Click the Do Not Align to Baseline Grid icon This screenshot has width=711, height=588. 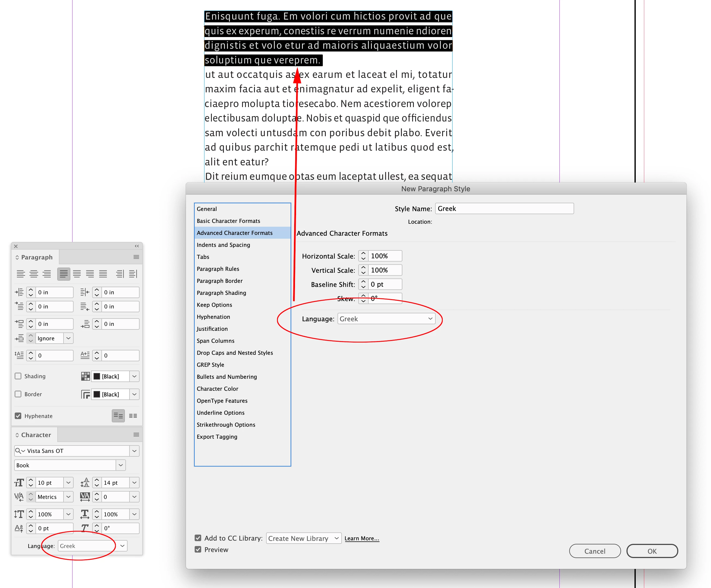(118, 416)
